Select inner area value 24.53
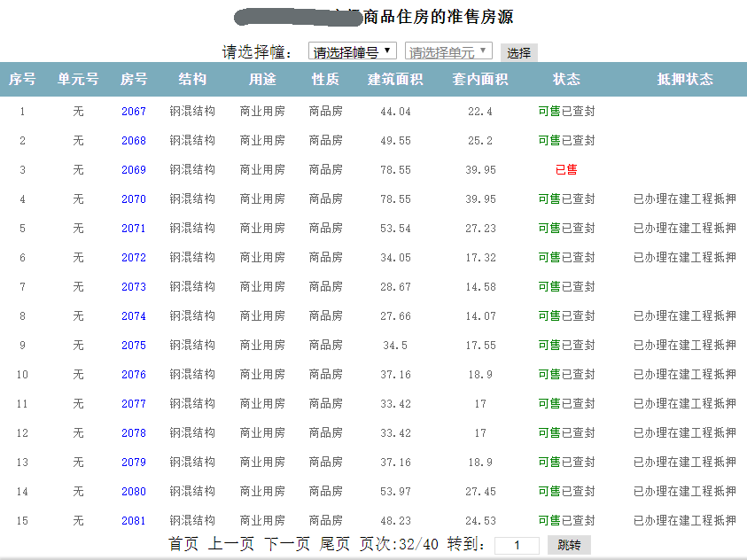Viewport: 747px width, 560px height. coord(480,521)
